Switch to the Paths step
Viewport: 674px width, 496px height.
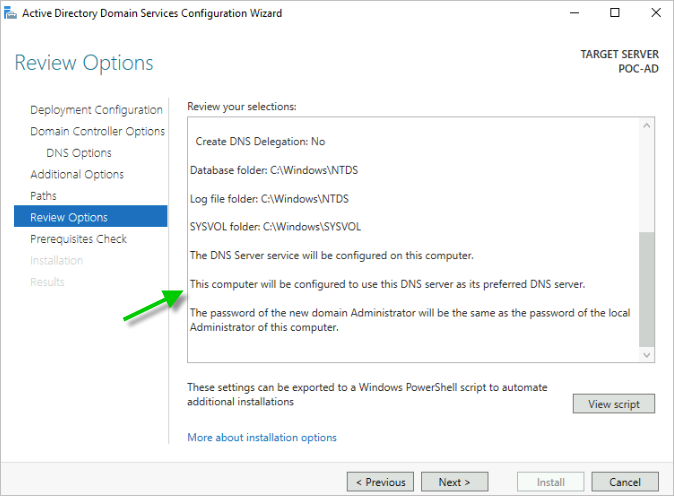(x=43, y=196)
